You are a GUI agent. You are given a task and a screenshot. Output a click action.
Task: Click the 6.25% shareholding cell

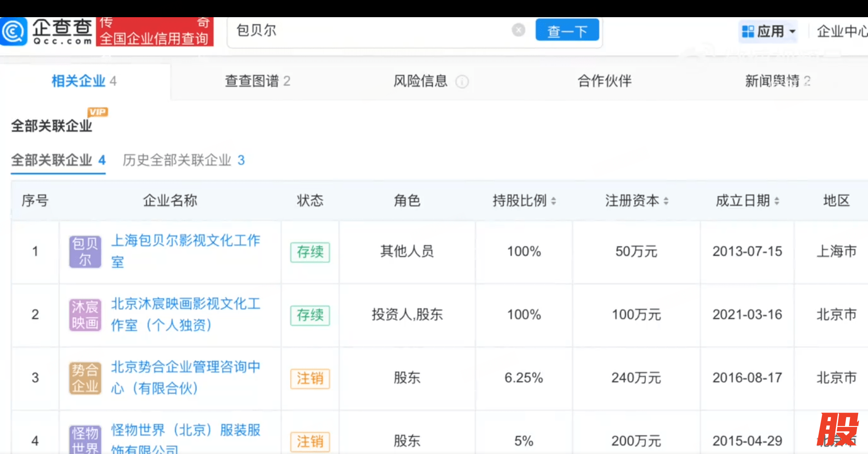pyautogui.click(x=524, y=378)
